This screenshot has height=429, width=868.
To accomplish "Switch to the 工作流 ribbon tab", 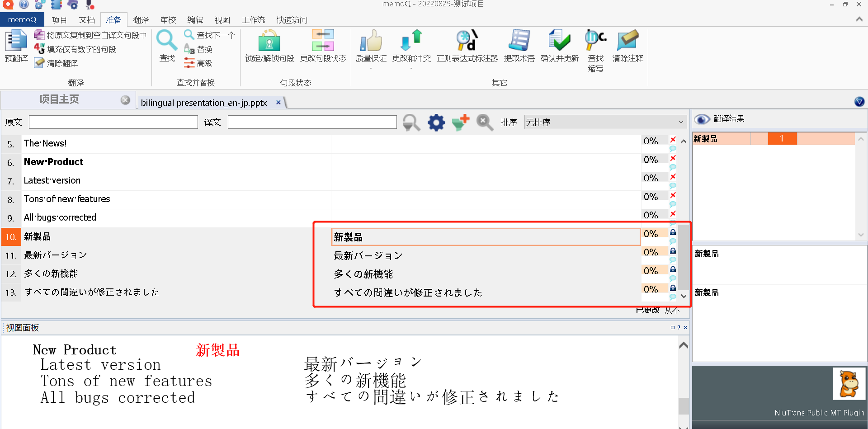I will click(253, 20).
